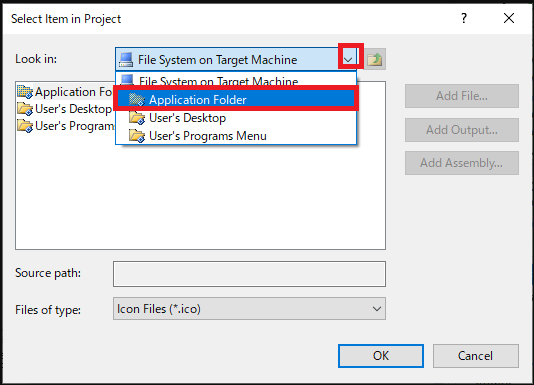Screen dimensions: 534x385
Task: Click the Application Folder icon in dropdown list
Action: [137, 100]
